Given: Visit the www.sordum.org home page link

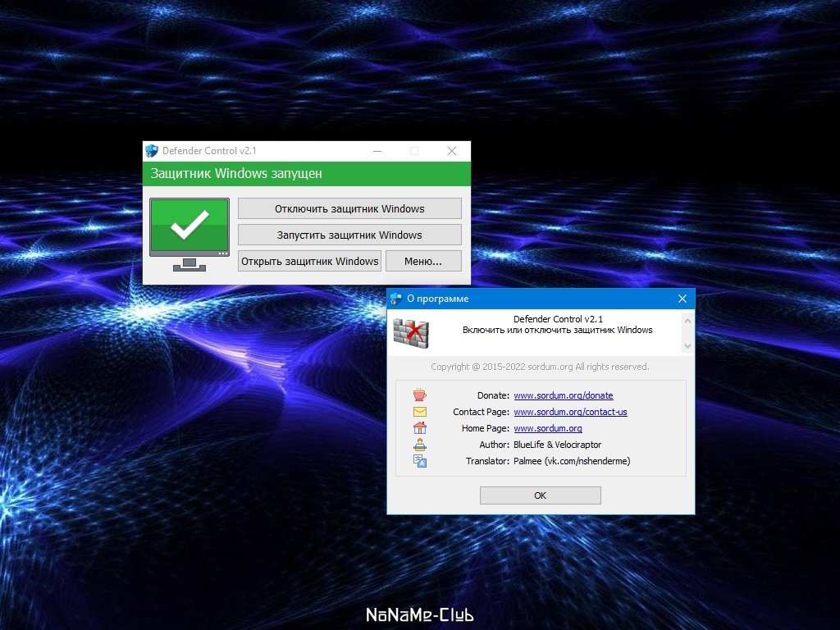Looking at the screenshot, I should (x=547, y=428).
